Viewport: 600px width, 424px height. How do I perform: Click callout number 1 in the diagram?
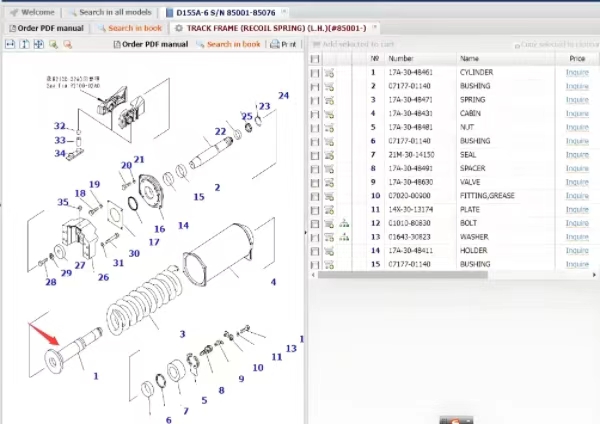96,377
